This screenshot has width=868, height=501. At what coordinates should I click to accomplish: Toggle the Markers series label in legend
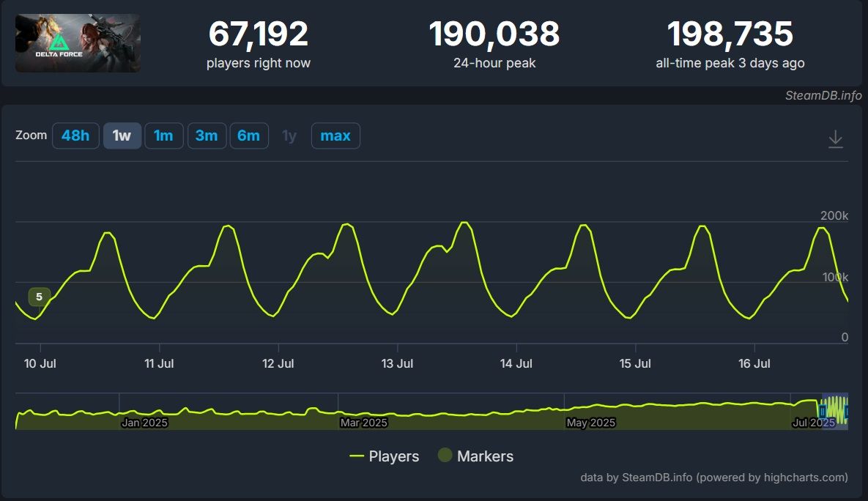tap(485, 456)
